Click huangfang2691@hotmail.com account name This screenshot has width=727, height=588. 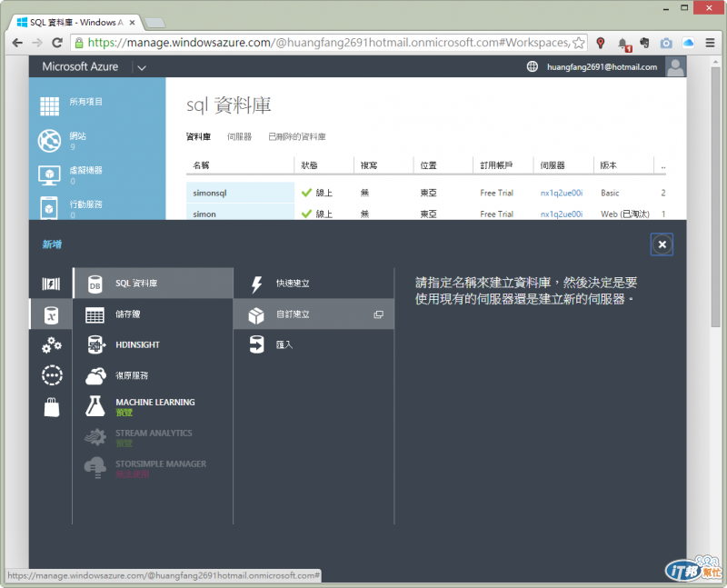pos(602,66)
